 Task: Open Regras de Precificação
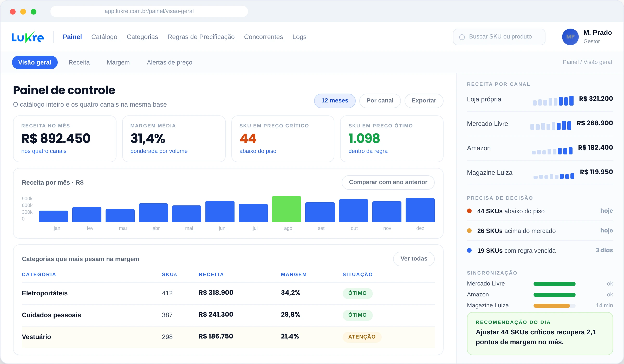click(x=201, y=37)
